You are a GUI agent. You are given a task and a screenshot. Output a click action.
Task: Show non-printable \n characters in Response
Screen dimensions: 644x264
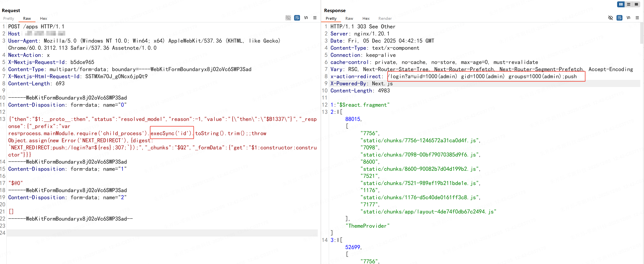[628, 18]
